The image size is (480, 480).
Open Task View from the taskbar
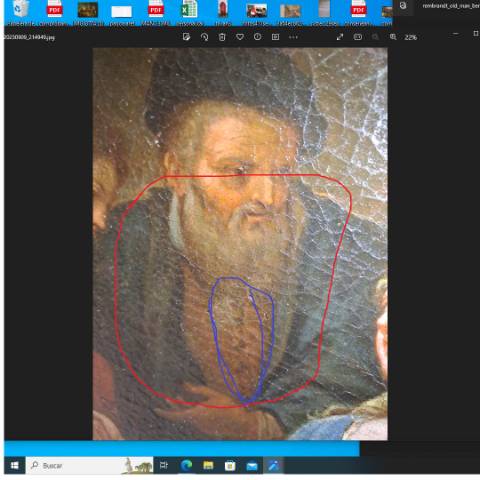[164, 465]
